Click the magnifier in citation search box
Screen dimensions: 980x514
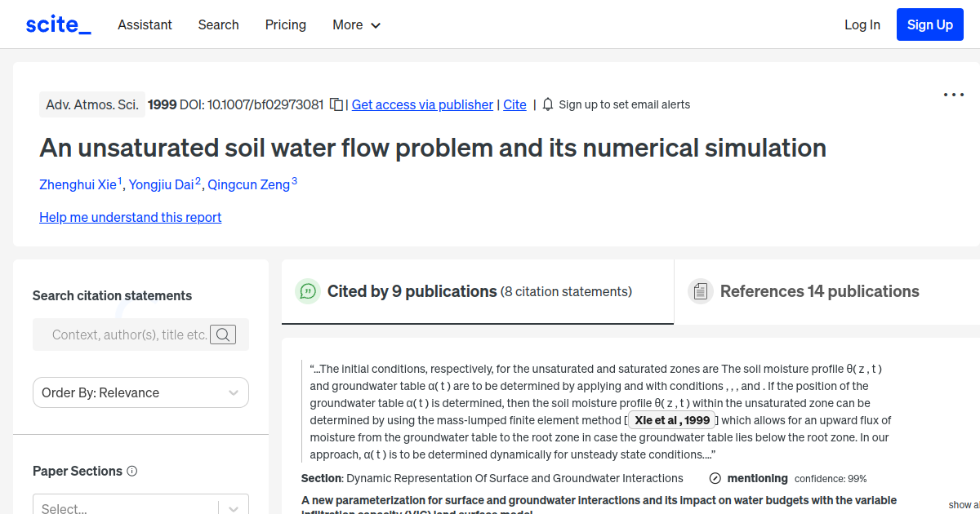point(223,334)
